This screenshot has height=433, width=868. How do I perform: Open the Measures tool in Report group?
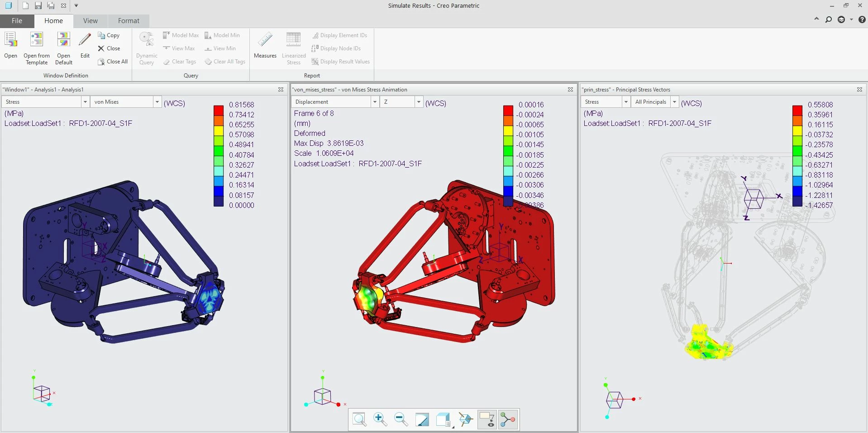click(x=265, y=45)
